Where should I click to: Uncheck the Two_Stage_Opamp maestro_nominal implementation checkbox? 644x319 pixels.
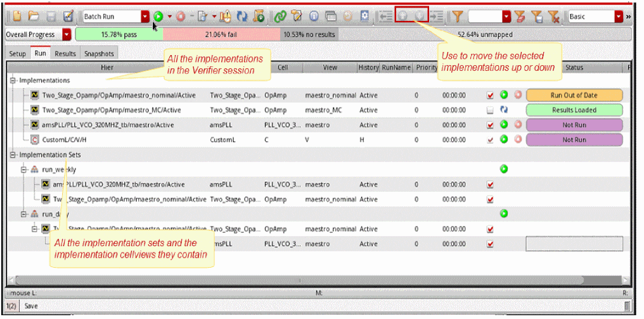(x=490, y=96)
